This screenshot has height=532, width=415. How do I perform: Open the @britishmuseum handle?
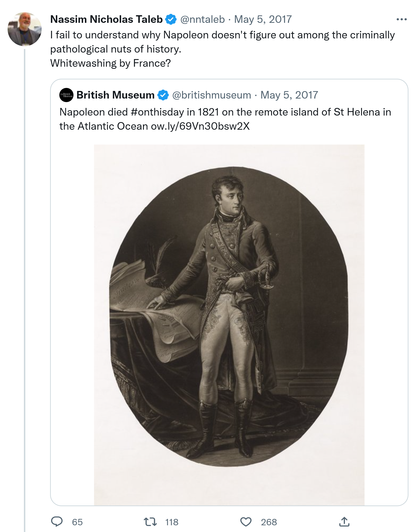pos(211,95)
